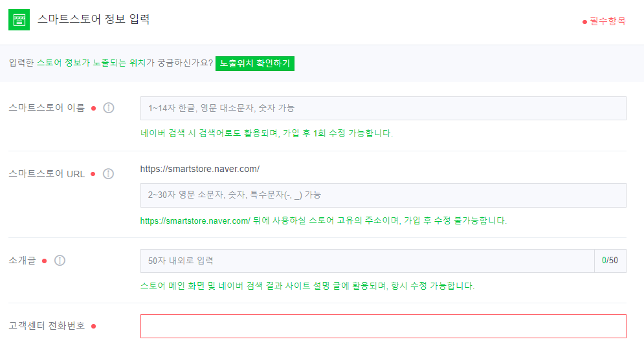Viewport: 644px width, 346px height.
Task: Open the info icon beside 스마트스토어 URL
Action: click(x=109, y=174)
